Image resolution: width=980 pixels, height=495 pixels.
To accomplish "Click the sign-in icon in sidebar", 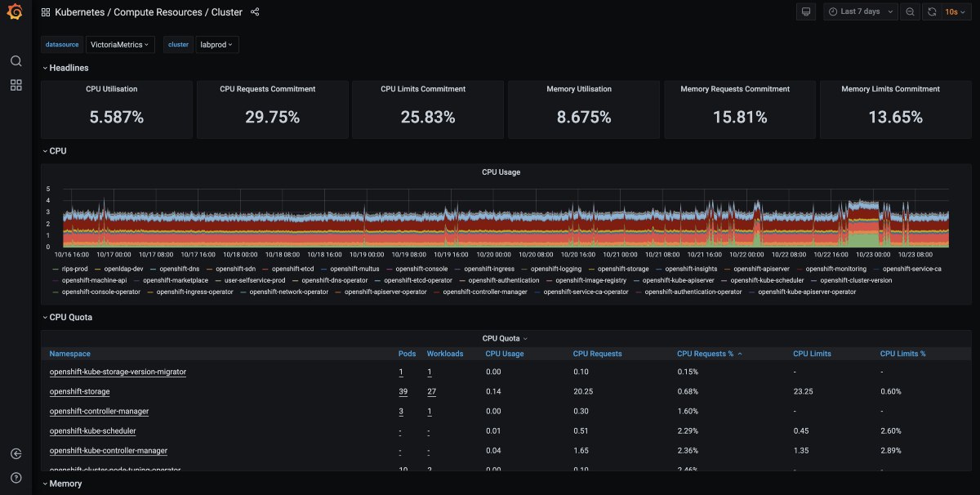I will click(x=16, y=454).
